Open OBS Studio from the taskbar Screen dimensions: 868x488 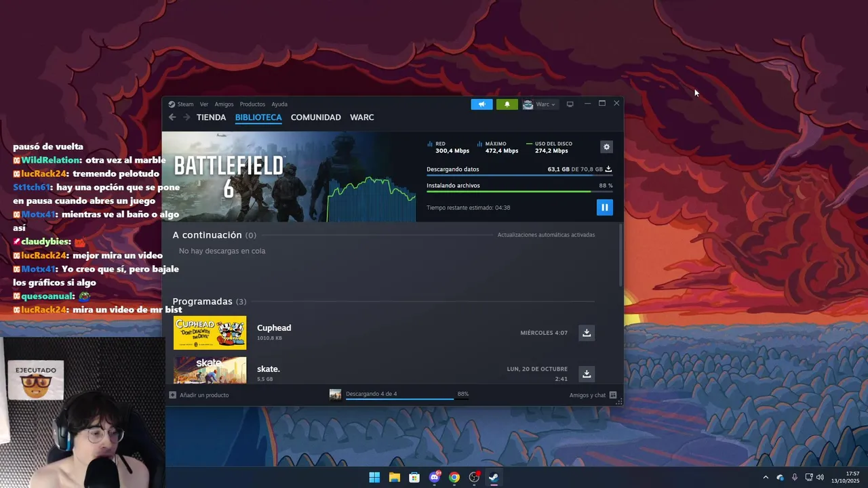[x=474, y=477]
